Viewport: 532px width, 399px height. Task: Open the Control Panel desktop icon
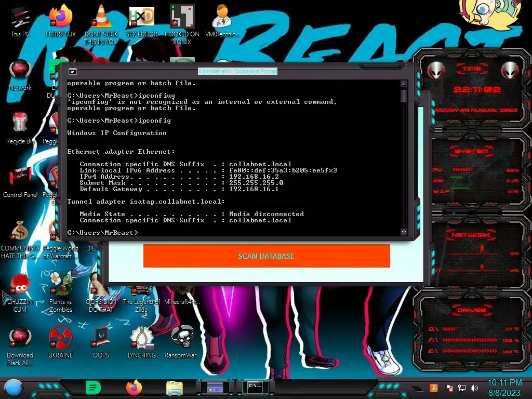click(x=20, y=182)
